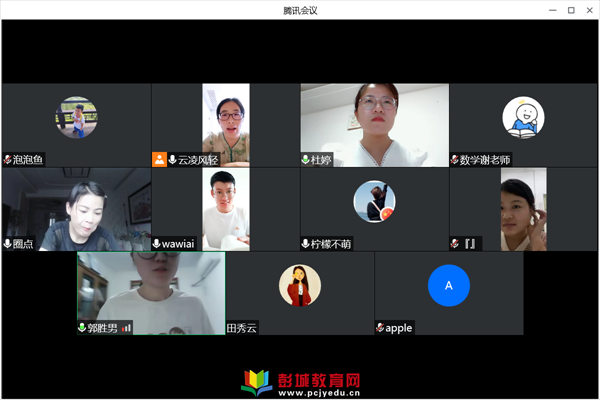Select the wawiai video feed
Viewport: 600px width, 400px height.
(x=226, y=209)
